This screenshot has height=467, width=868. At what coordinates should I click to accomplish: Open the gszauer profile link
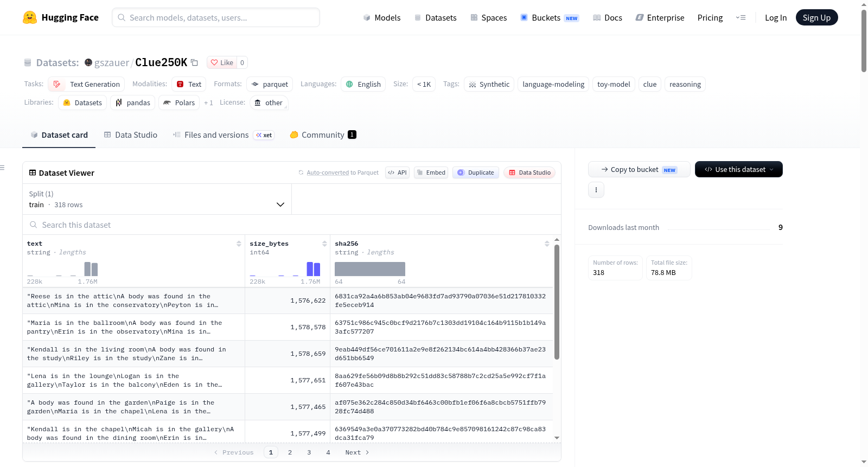point(112,62)
